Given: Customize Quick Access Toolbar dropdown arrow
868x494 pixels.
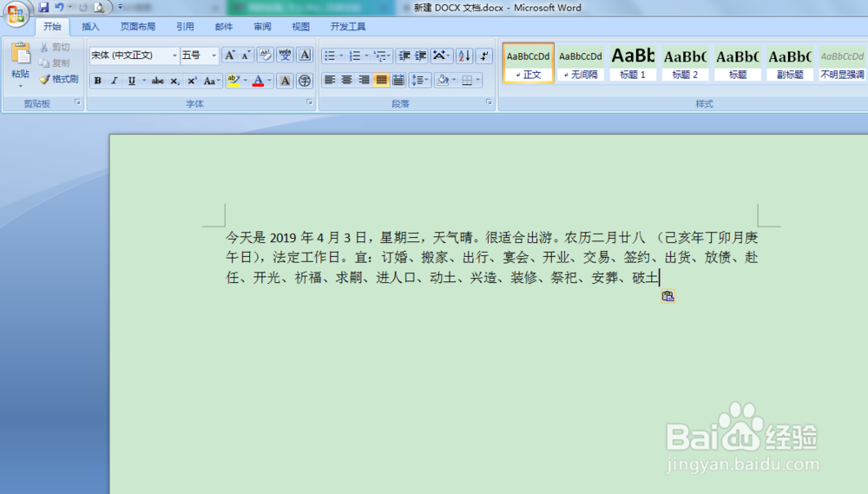Looking at the screenshot, I should (x=120, y=7).
